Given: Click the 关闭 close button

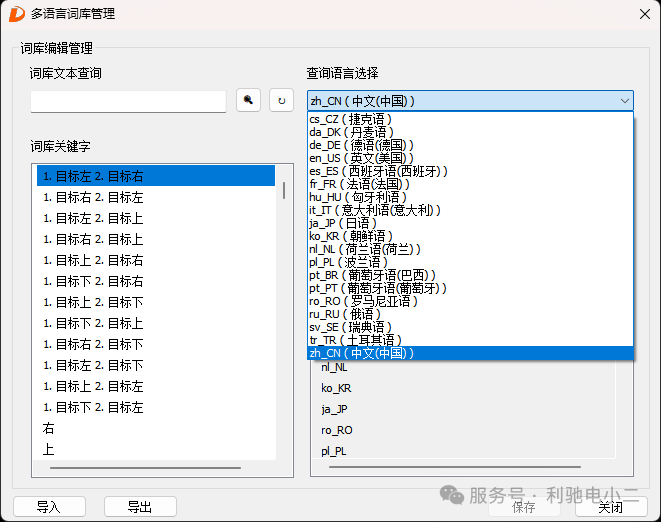Looking at the screenshot, I should (611, 507).
